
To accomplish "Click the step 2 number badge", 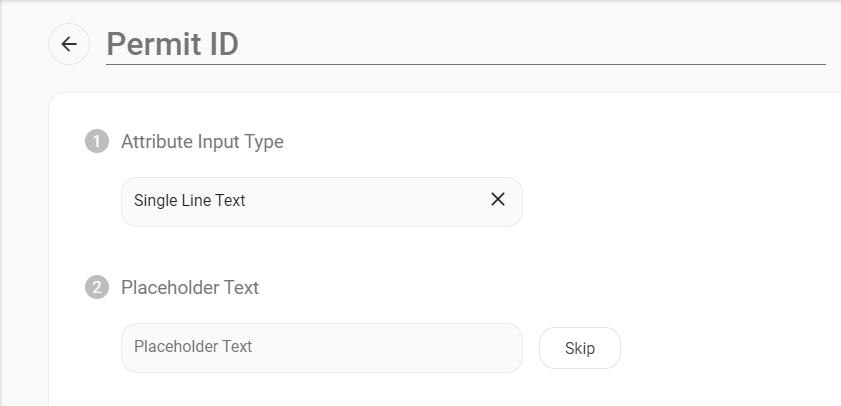I will click(96, 288).
